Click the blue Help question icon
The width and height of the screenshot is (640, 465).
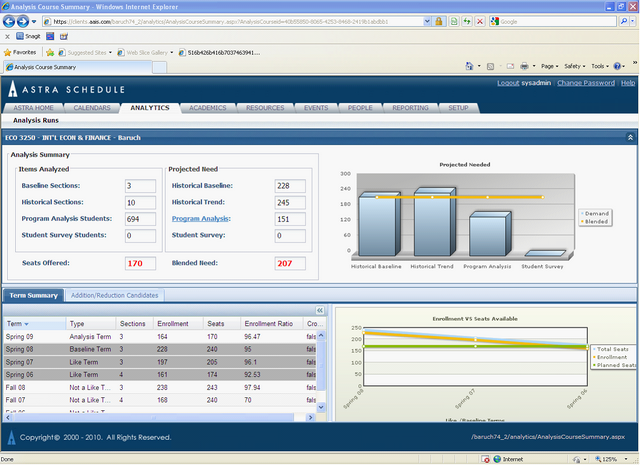[617, 66]
